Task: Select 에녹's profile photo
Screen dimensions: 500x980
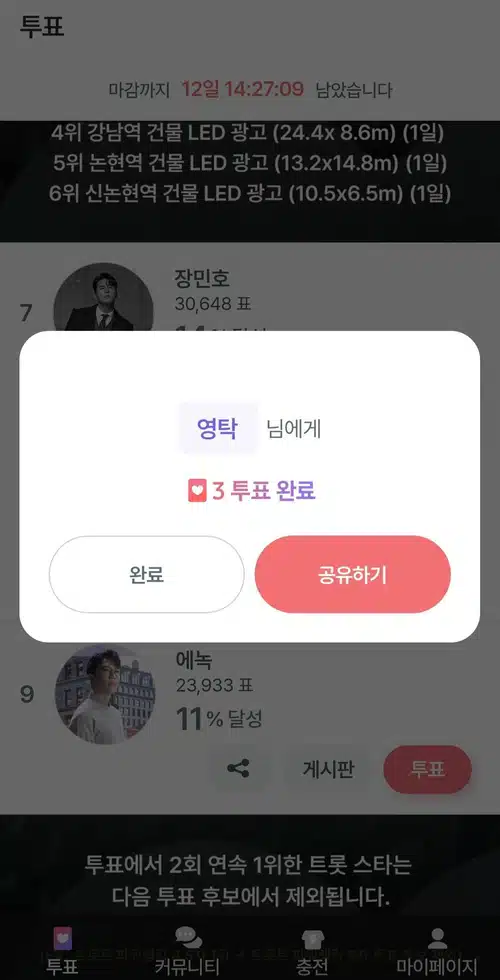Action: pyautogui.click(x=105, y=694)
